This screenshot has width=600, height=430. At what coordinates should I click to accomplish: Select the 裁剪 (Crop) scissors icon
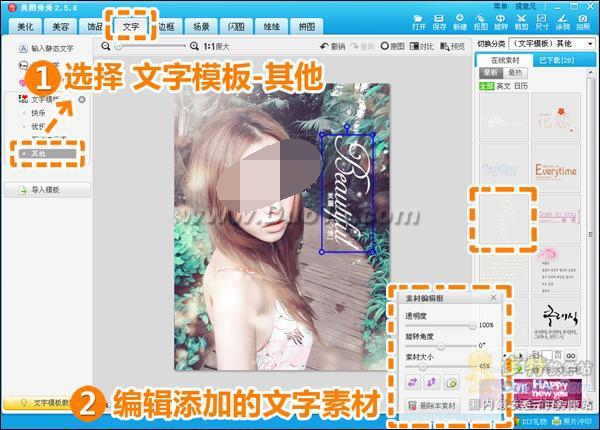[x=521, y=22]
